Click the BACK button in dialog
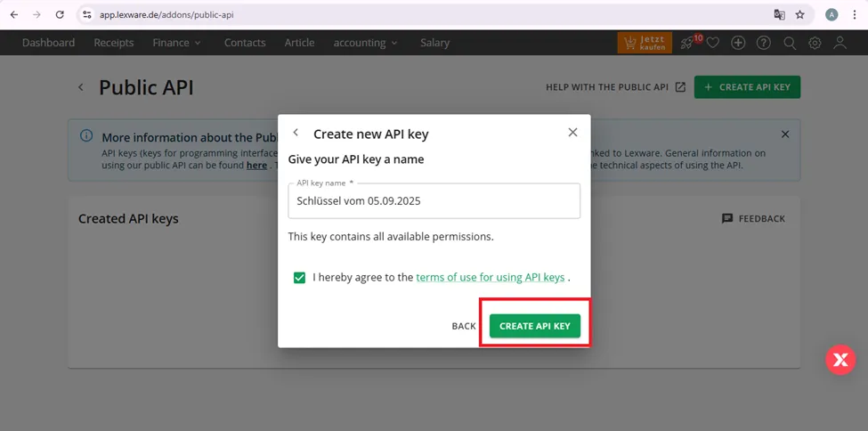The width and height of the screenshot is (868, 431). coord(463,326)
